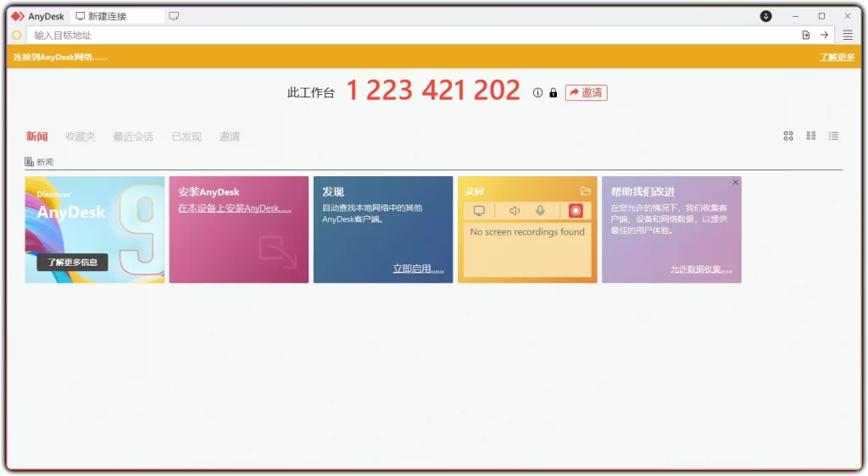Toggle screen capture monitor icon in 录屏 card
This screenshot has height=476, width=868.
[x=479, y=211]
